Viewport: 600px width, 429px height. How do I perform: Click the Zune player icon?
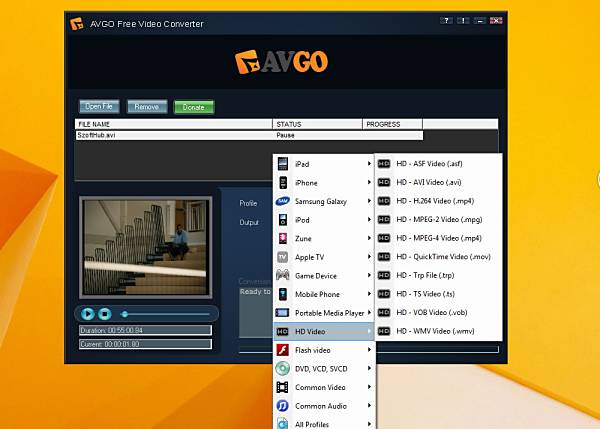point(283,238)
